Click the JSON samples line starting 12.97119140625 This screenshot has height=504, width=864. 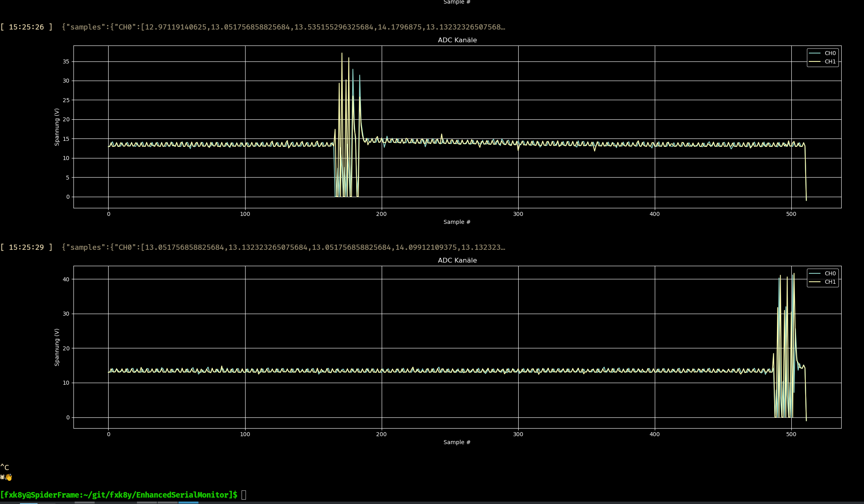click(x=283, y=27)
